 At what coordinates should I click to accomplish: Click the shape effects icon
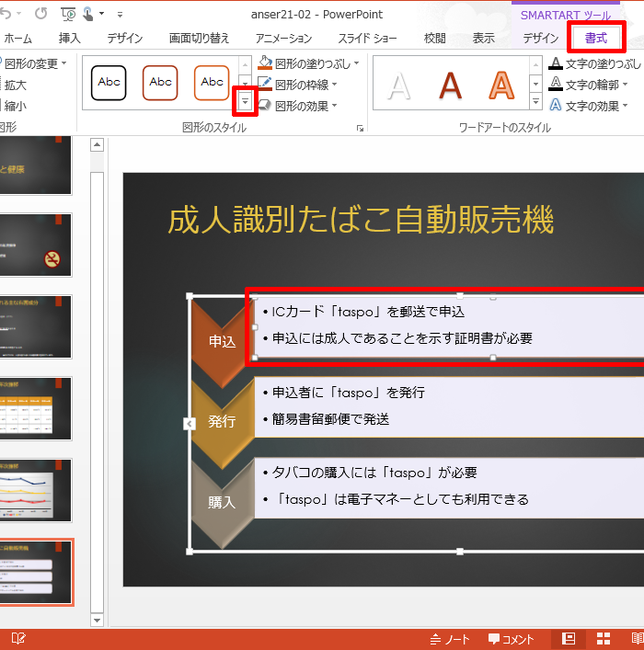pos(265,106)
